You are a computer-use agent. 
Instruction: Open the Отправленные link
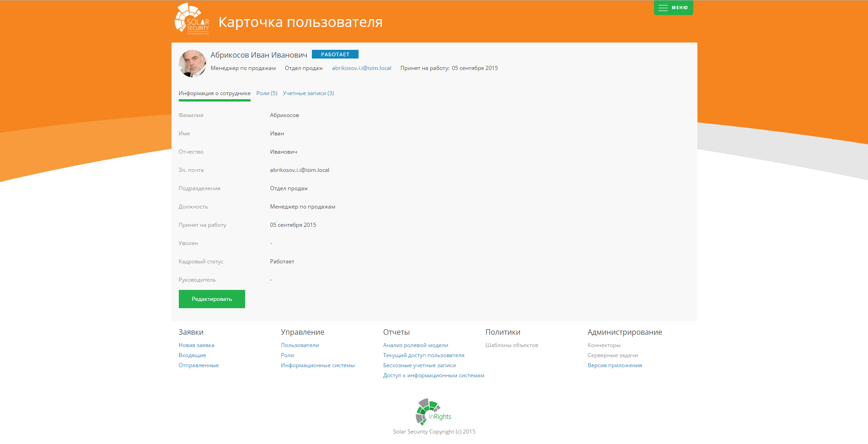click(198, 365)
